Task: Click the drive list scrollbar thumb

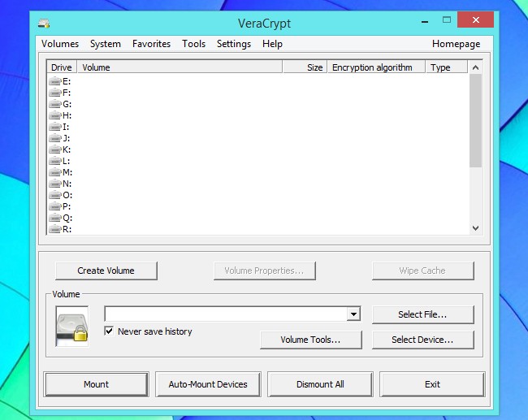Action: [x=475, y=120]
